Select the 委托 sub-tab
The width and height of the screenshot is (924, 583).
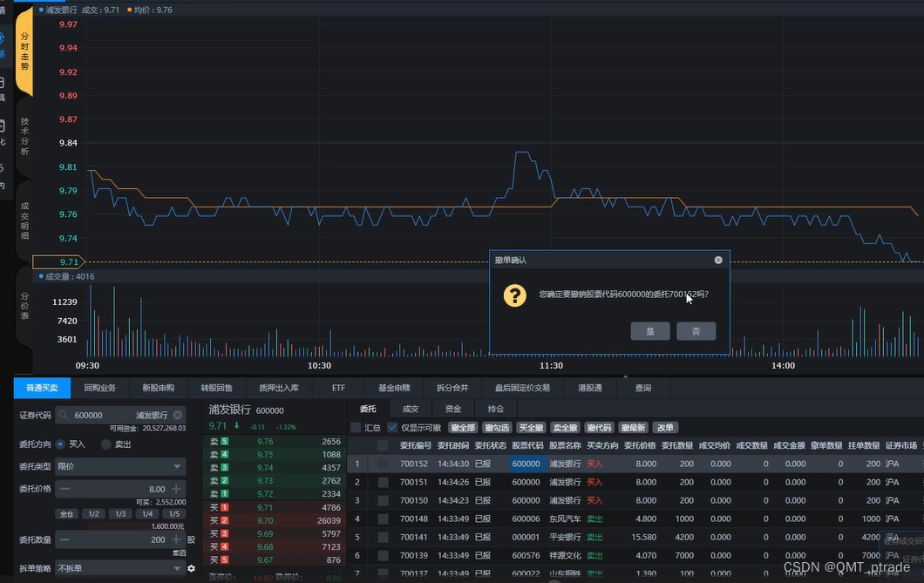368,409
